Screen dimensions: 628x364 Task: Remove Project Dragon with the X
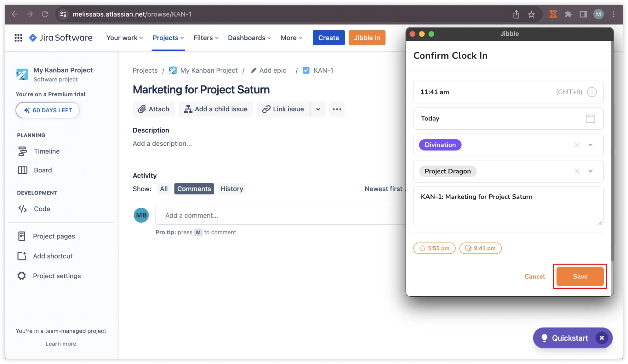577,171
